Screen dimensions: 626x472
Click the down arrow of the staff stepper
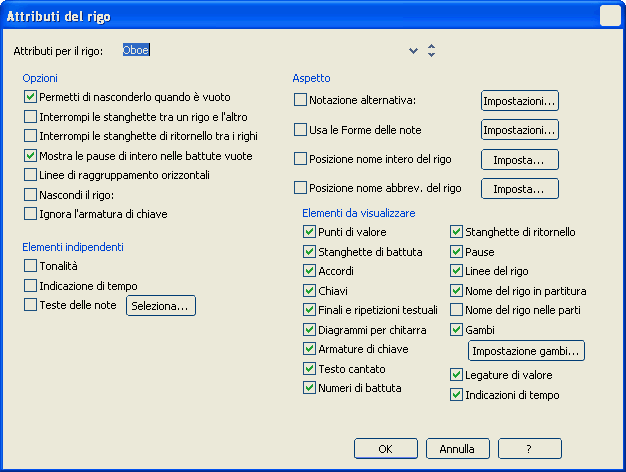pos(431,55)
